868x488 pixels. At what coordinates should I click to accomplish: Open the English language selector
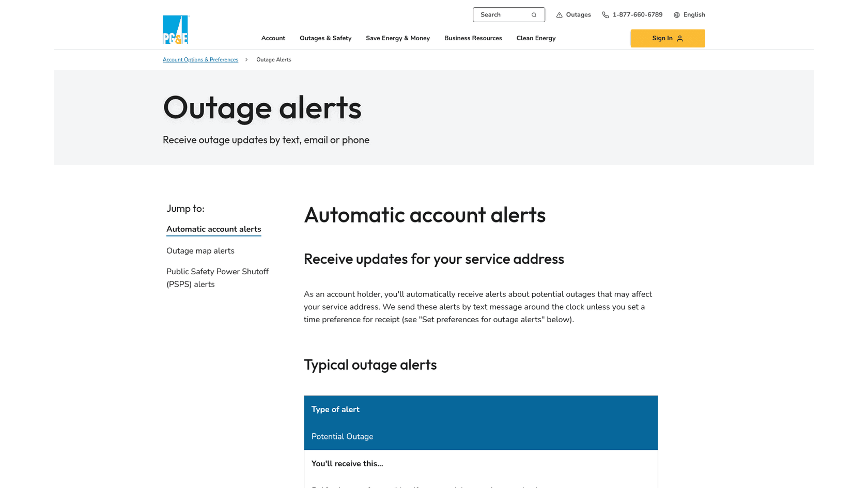(689, 15)
